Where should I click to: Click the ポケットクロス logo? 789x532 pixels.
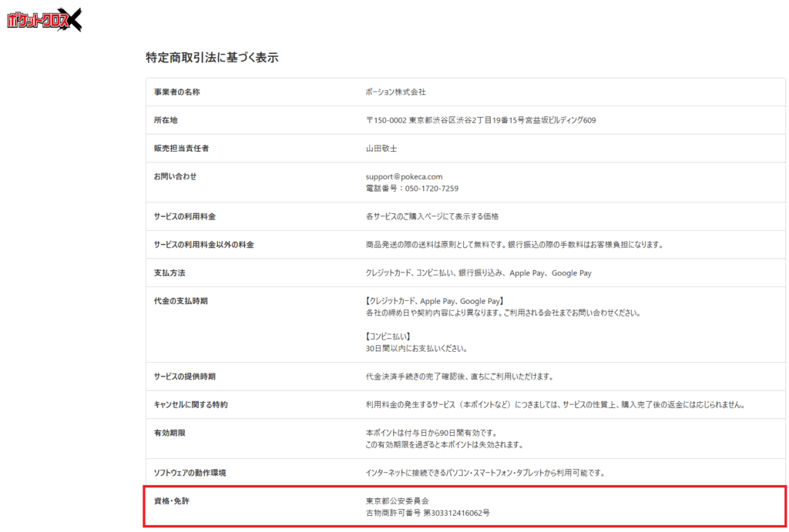[44, 19]
